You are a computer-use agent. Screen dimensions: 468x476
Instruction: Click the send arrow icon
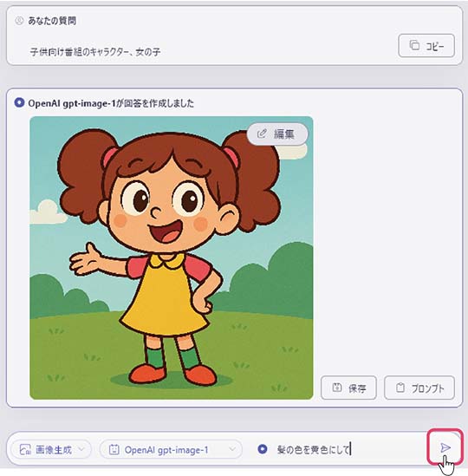445,447
